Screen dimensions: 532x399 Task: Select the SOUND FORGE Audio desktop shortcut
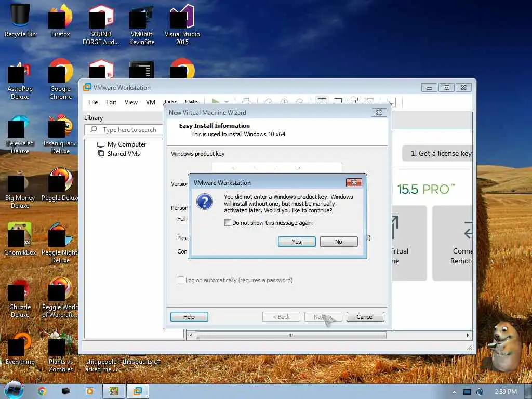coord(101,24)
